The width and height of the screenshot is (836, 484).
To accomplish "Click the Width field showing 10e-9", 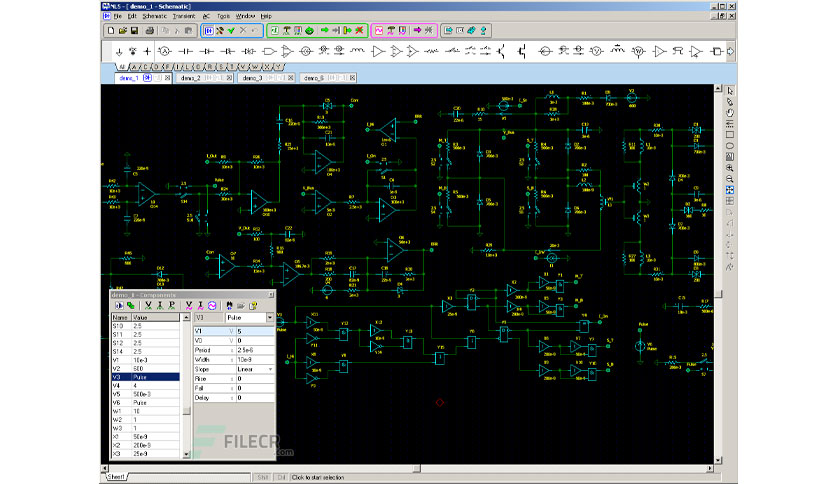I will tap(255, 360).
